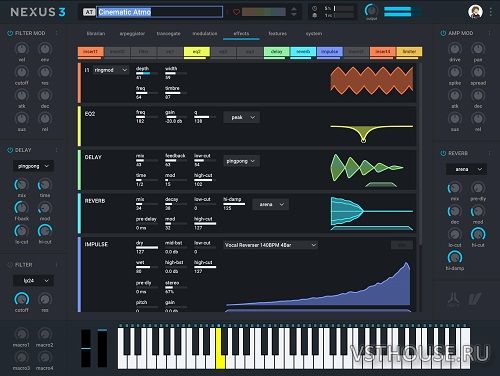The image size is (500, 376).
Task: Click the NEXUS 3 logo
Action: click(38, 12)
